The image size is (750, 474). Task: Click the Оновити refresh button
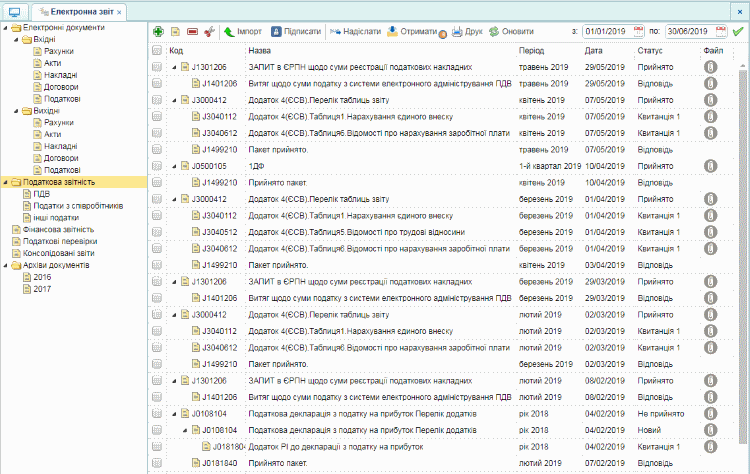[x=511, y=32]
